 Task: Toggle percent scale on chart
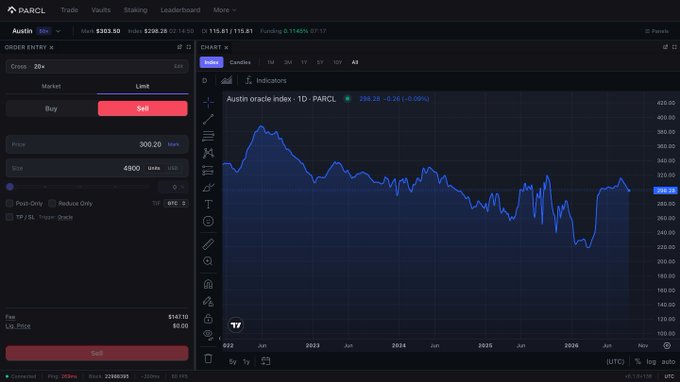pos(638,361)
